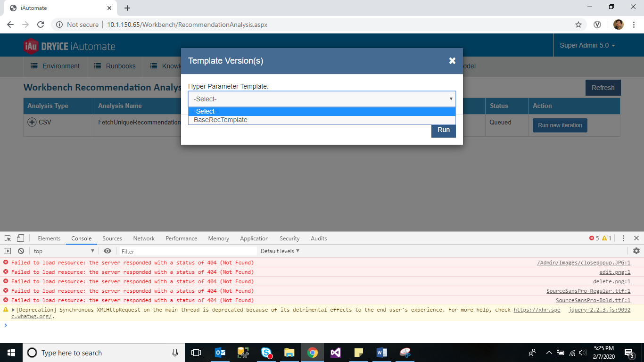The height and width of the screenshot is (362, 644).
Task: Switch to the Console tab
Action: click(x=82, y=239)
